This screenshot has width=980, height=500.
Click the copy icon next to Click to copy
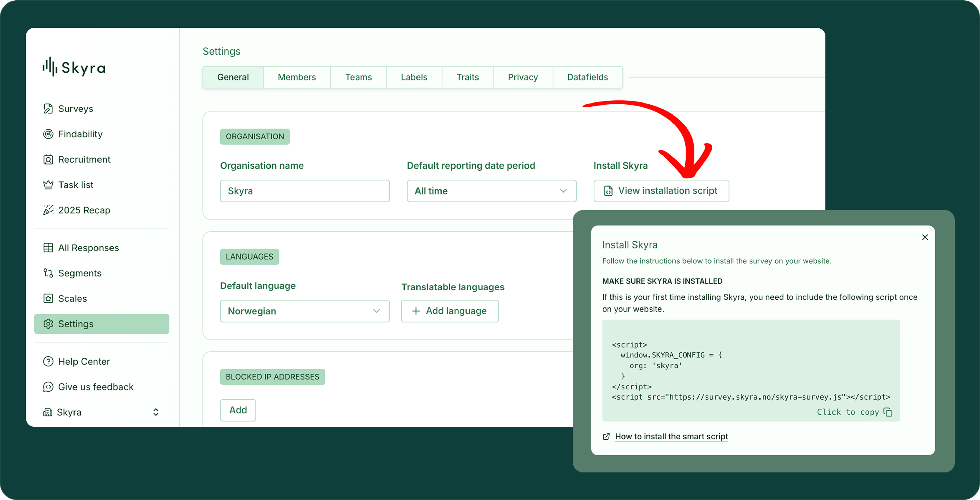(888, 412)
